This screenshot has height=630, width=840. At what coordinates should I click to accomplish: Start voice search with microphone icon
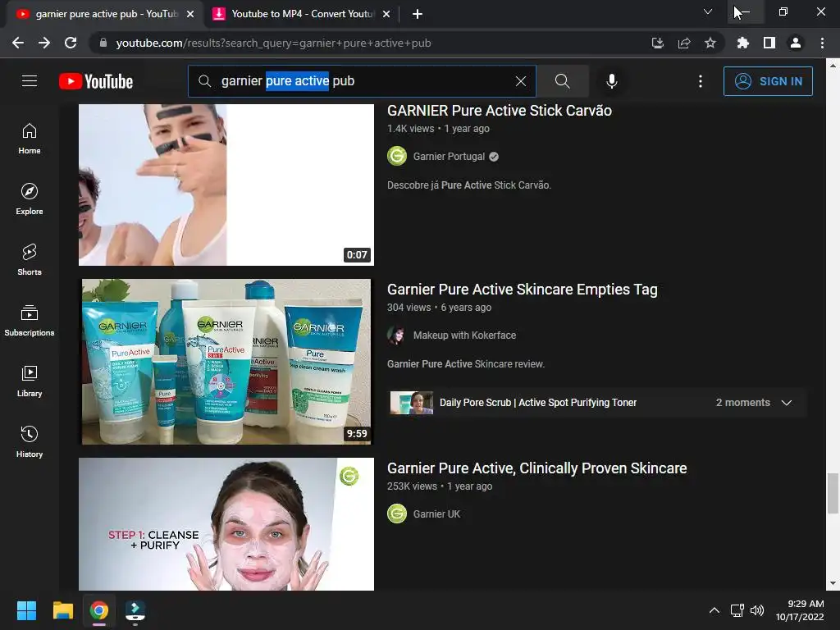pos(611,81)
